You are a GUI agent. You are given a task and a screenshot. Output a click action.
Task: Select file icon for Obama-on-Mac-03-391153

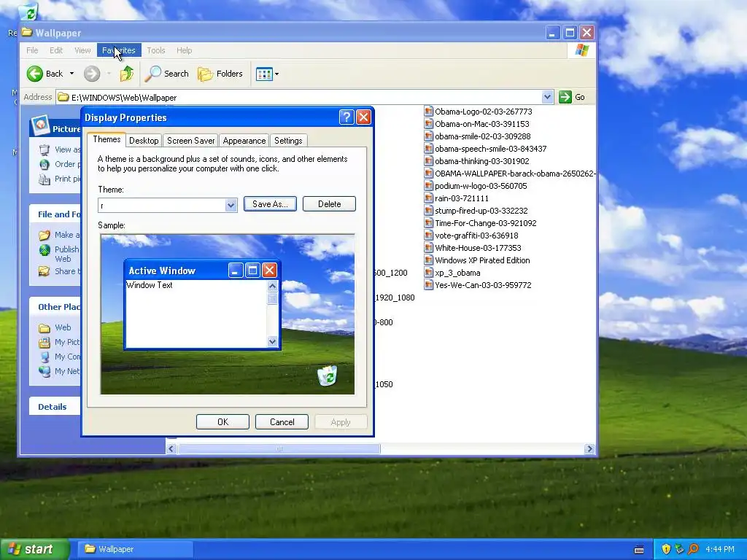click(x=428, y=124)
